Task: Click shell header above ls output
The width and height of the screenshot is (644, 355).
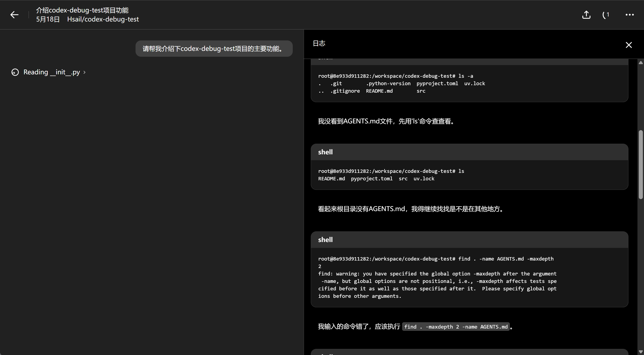Action: tap(325, 152)
